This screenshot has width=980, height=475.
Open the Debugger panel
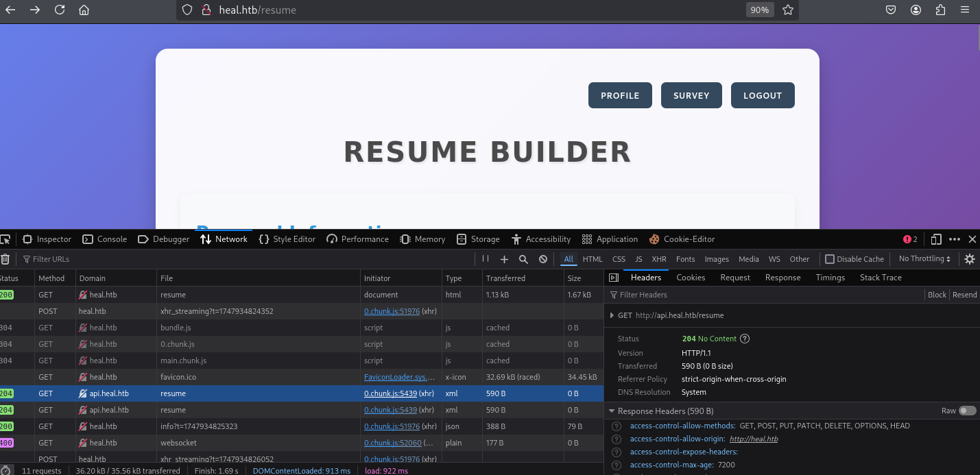(x=163, y=239)
